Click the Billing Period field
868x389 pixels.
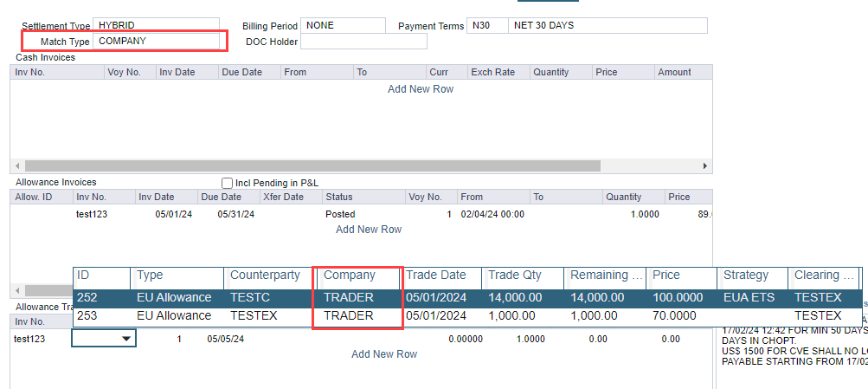pyautogui.click(x=344, y=25)
